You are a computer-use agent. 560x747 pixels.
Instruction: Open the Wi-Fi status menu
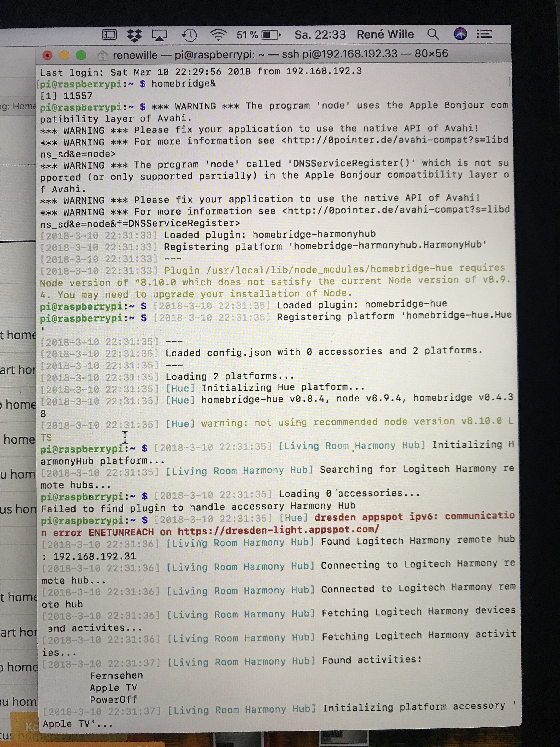click(x=218, y=35)
